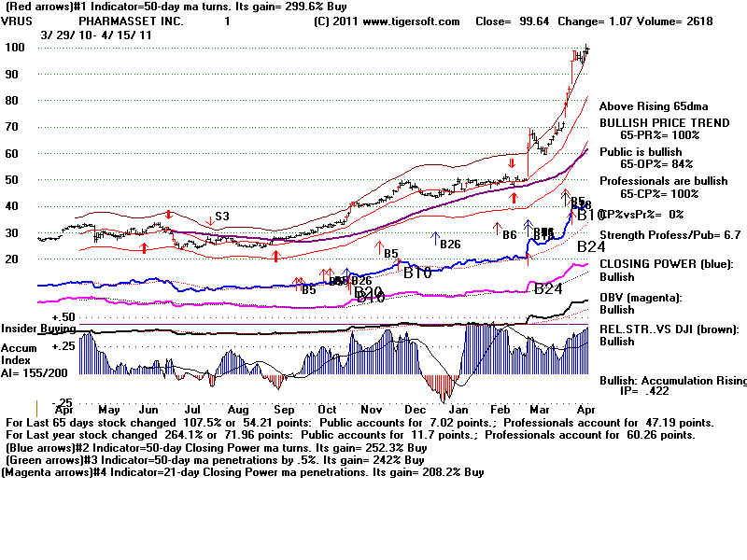Select Bullish: Accumulation Rising text
Image resolution: width=747 pixels, height=560 pixels.
pyautogui.click(x=673, y=381)
